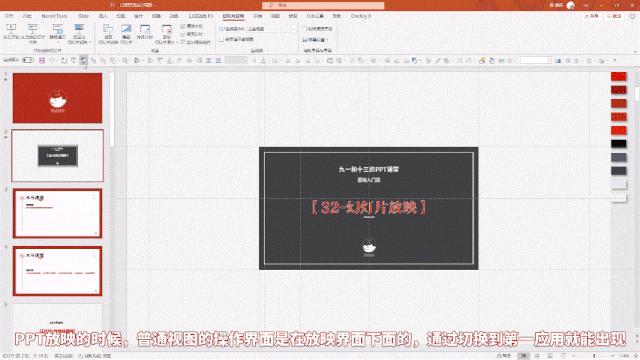Switch to the iSlide tab
The height and width of the screenshot is (360, 640).
point(83,16)
